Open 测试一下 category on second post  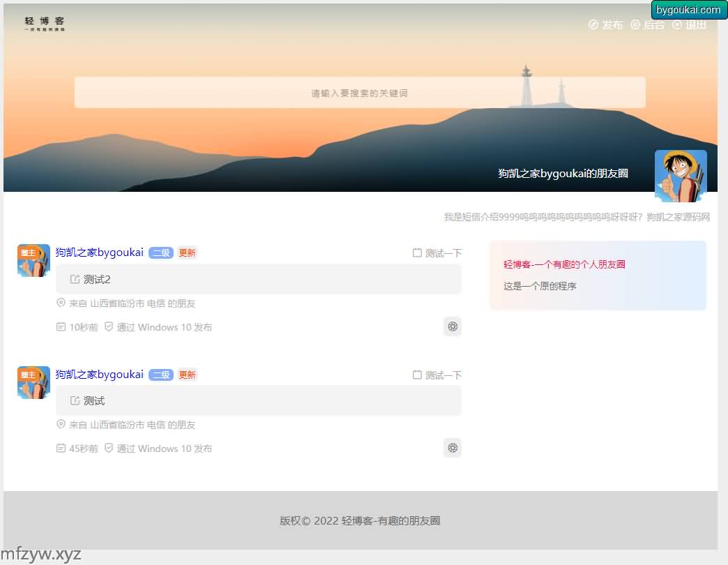[x=437, y=375]
